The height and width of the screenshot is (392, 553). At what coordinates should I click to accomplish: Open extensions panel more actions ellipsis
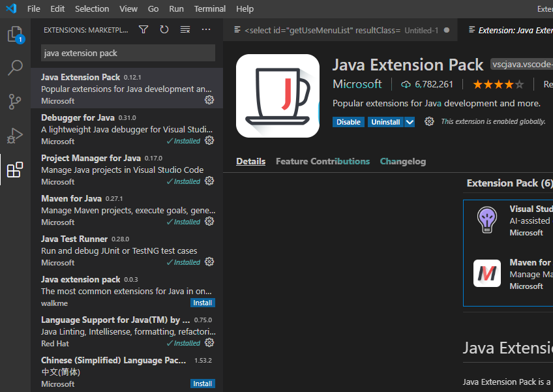206,29
